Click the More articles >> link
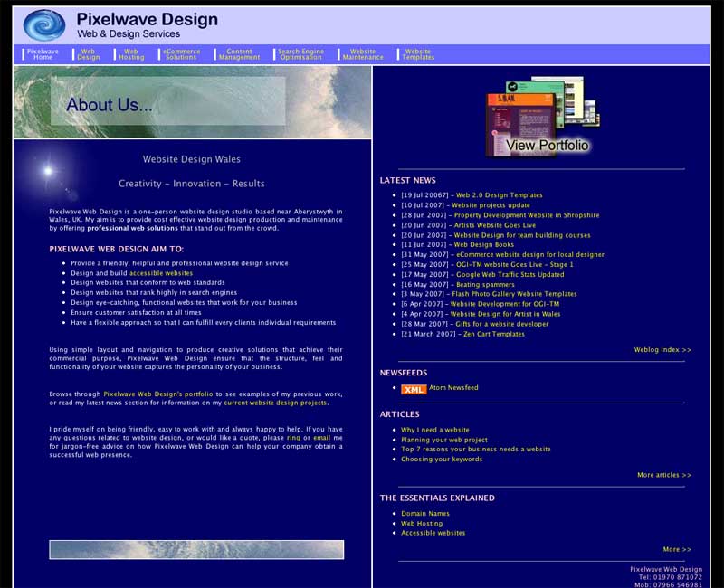 coord(664,475)
